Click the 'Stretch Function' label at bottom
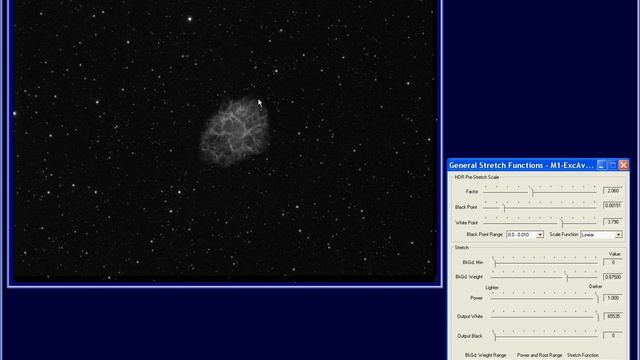 tap(582, 355)
